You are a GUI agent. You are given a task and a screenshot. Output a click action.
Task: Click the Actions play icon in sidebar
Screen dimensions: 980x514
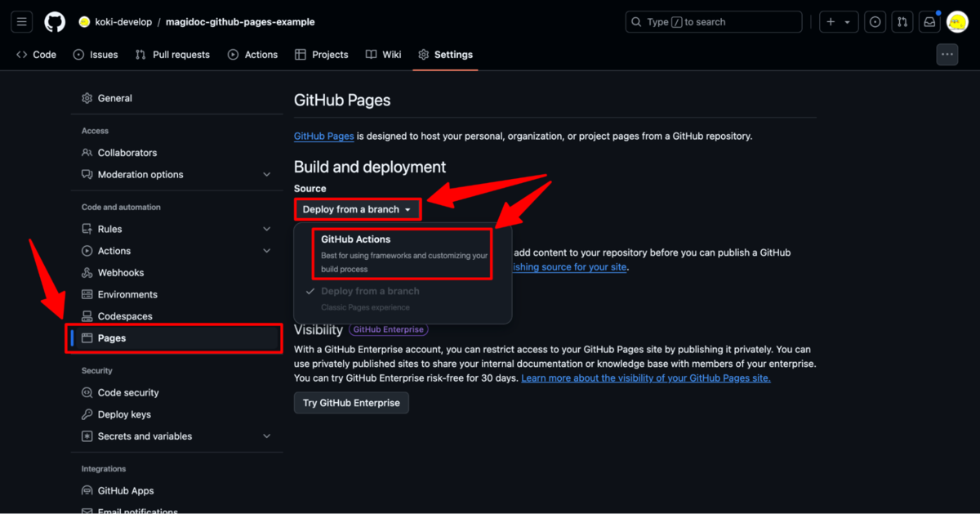(x=87, y=251)
